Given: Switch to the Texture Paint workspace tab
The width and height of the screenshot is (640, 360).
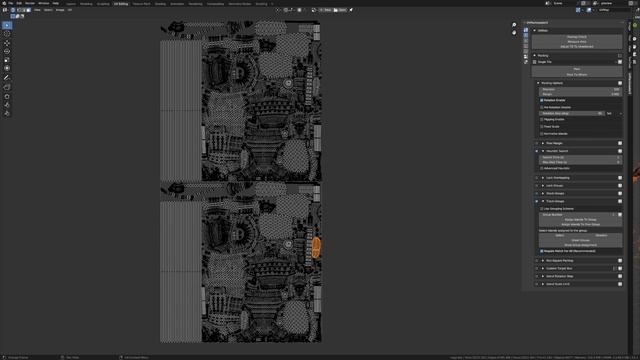Looking at the screenshot, I should (142, 4).
